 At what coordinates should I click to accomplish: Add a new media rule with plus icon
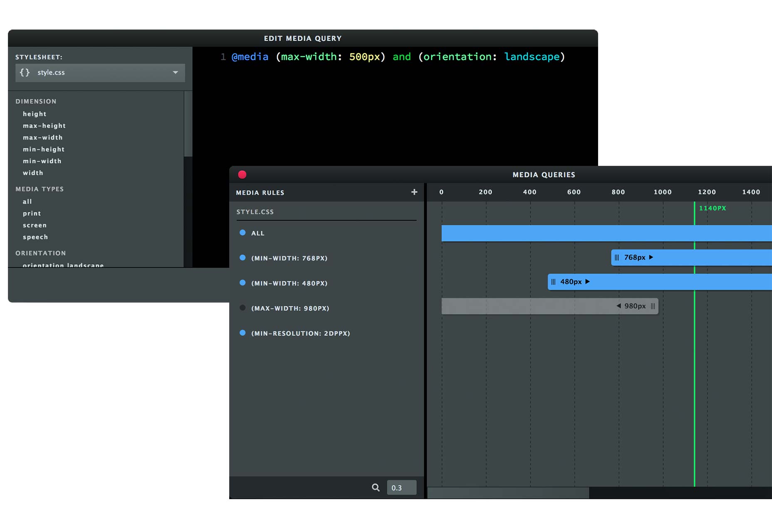click(414, 192)
